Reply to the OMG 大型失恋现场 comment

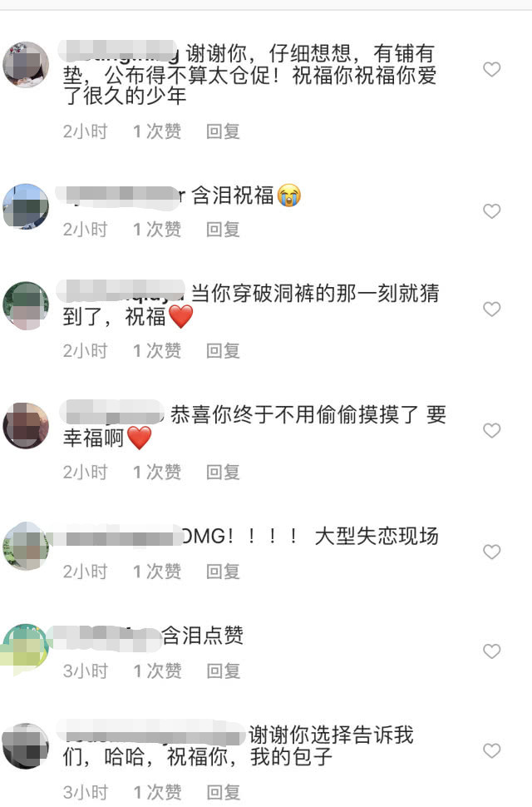click(223, 572)
